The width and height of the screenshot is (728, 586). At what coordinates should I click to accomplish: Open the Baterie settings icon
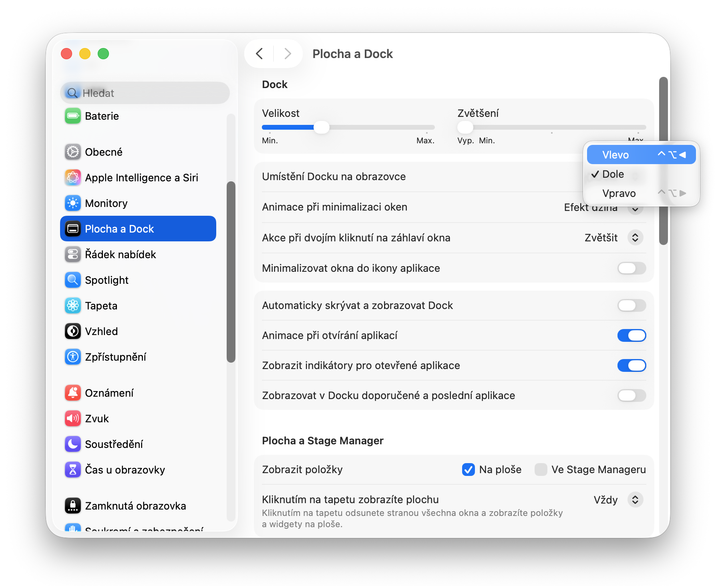click(73, 116)
